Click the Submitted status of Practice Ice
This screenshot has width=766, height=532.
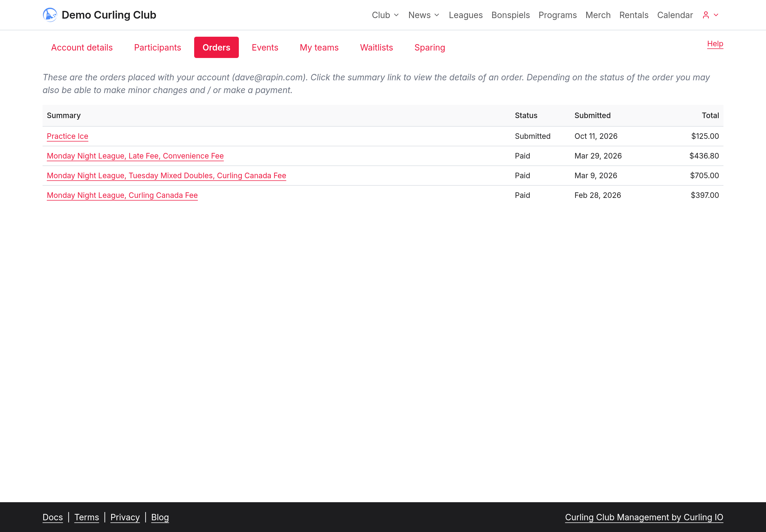(x=532, y=136)
